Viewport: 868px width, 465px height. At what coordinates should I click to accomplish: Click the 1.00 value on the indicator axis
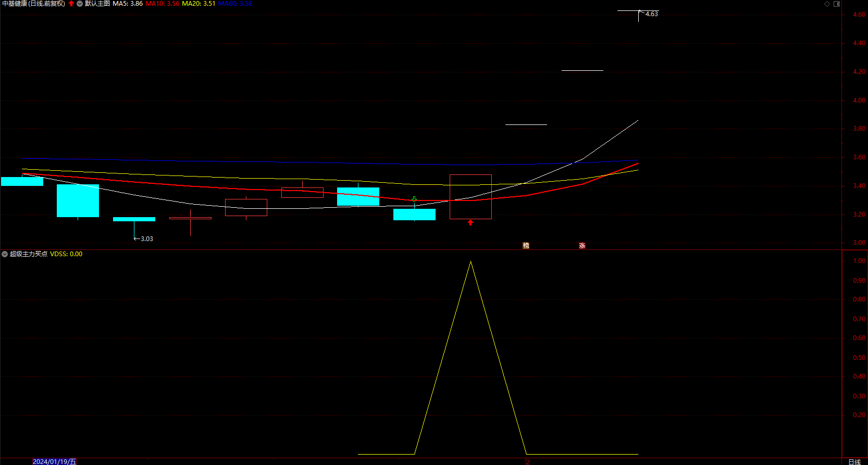(859, 261)
